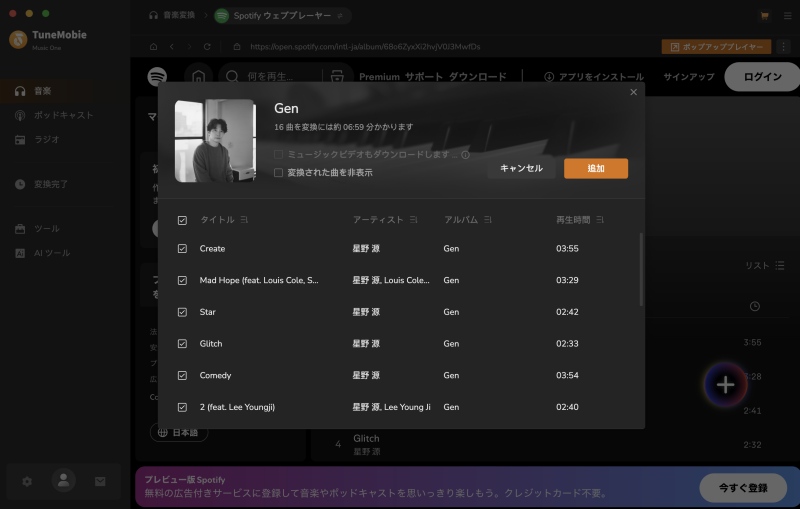Uncheck the Star track checkbox
This screenshot has width=800, height=509.
182,312
